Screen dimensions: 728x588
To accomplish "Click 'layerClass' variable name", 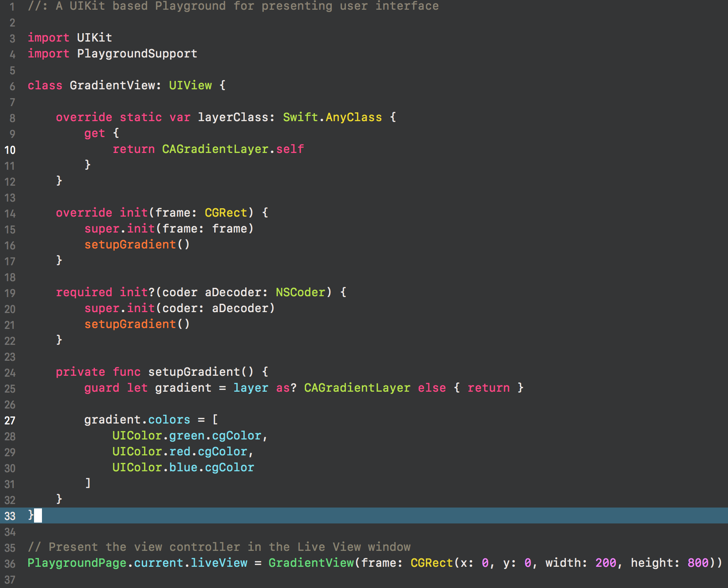I will (233, 117).
